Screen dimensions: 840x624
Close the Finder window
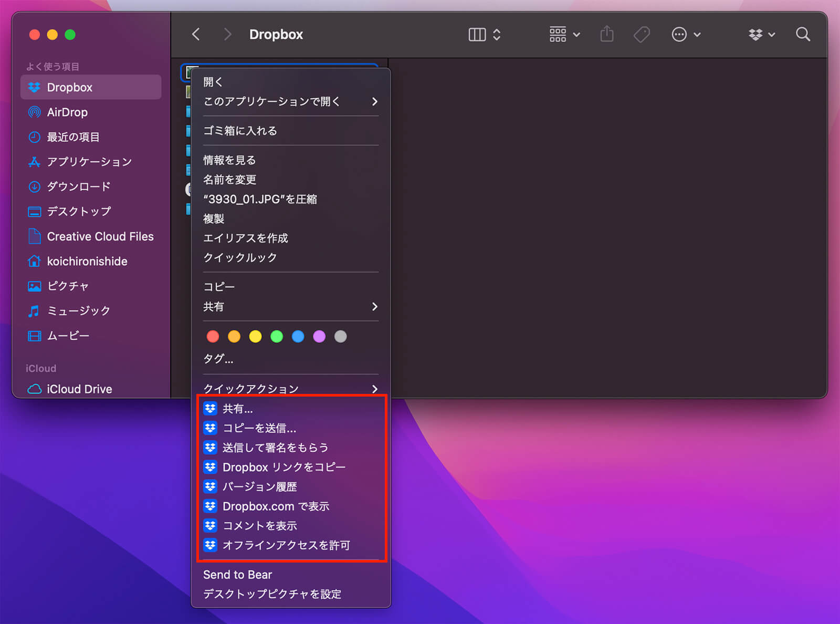[35, 35]
